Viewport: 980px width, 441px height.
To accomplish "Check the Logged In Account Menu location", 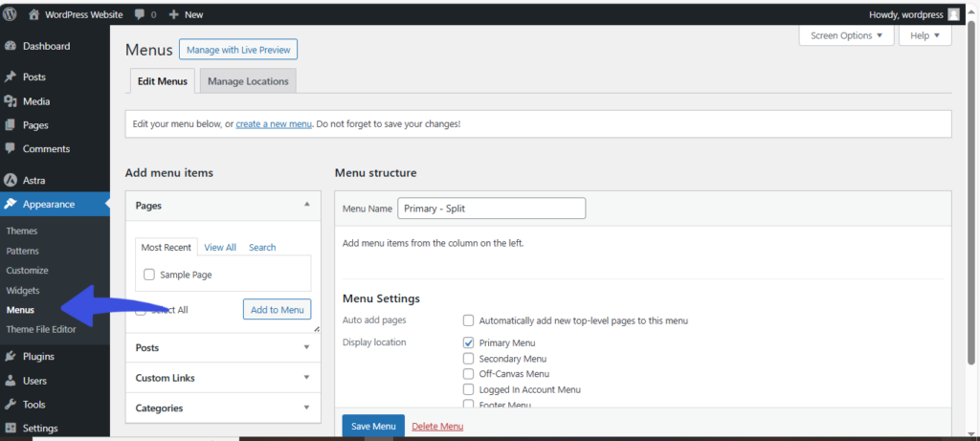I will click(469, 389).
